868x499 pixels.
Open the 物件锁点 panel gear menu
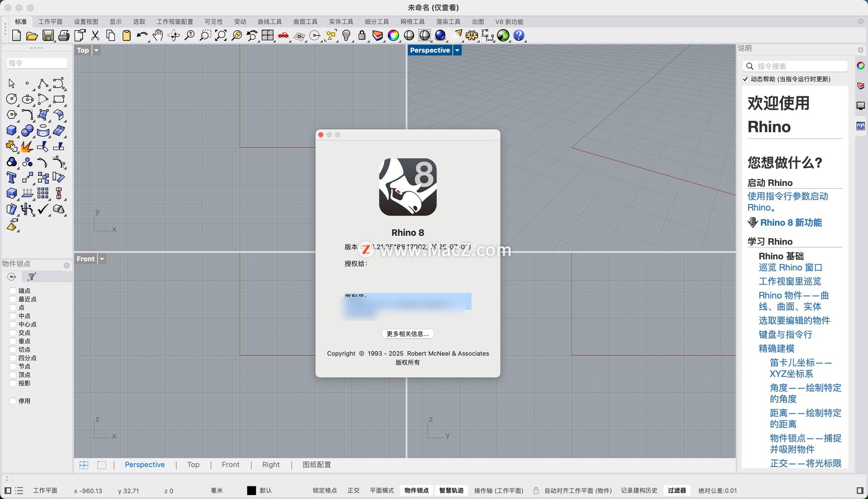[66, 265]
